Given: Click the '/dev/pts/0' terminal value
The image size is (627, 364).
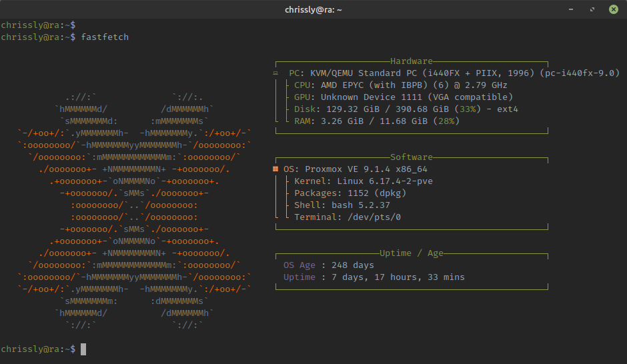Looking at the screenshot, I should 374,217.
